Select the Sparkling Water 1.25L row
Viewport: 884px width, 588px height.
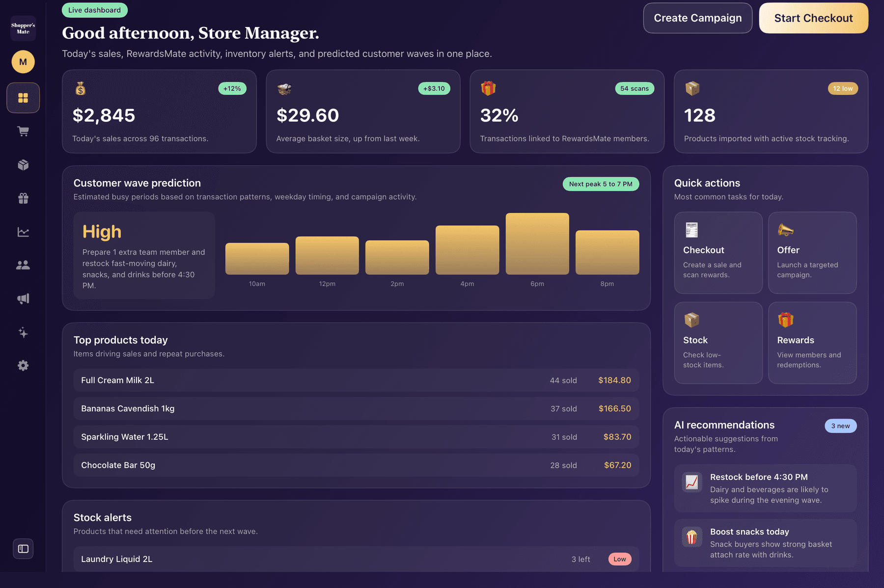pyautogui.click(x=356, y=437)
